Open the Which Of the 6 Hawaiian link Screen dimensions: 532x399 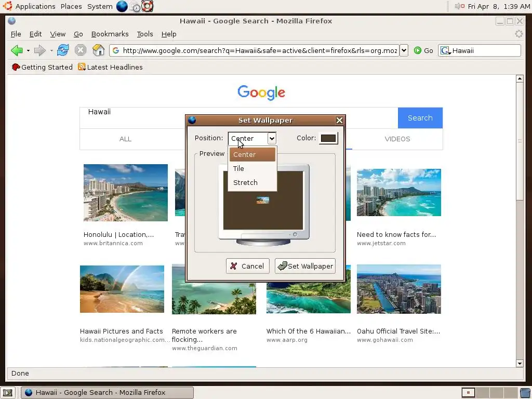309,331
